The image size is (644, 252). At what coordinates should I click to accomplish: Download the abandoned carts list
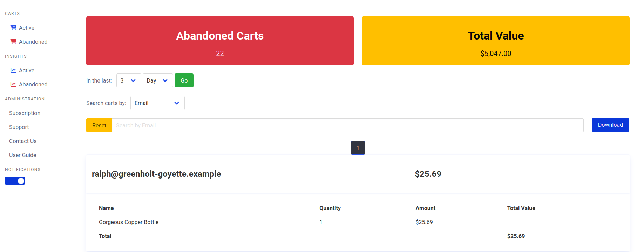pyautogui.click(x=610, y=125)
